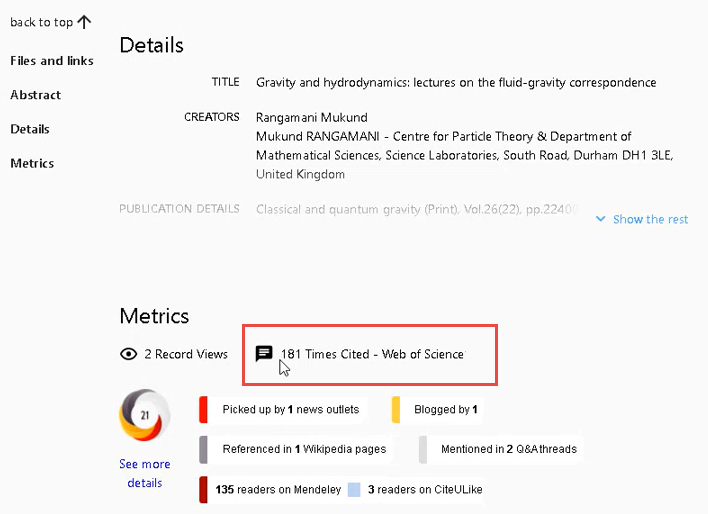Click the dark red Mendeley readers marker
The width and height of the screenshot is (708, 514).
pos(204,490)
